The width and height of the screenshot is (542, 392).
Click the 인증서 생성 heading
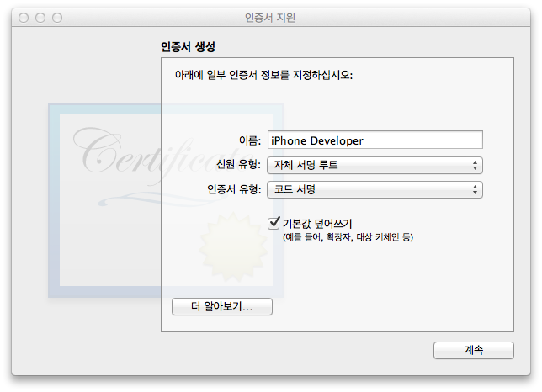188,46
